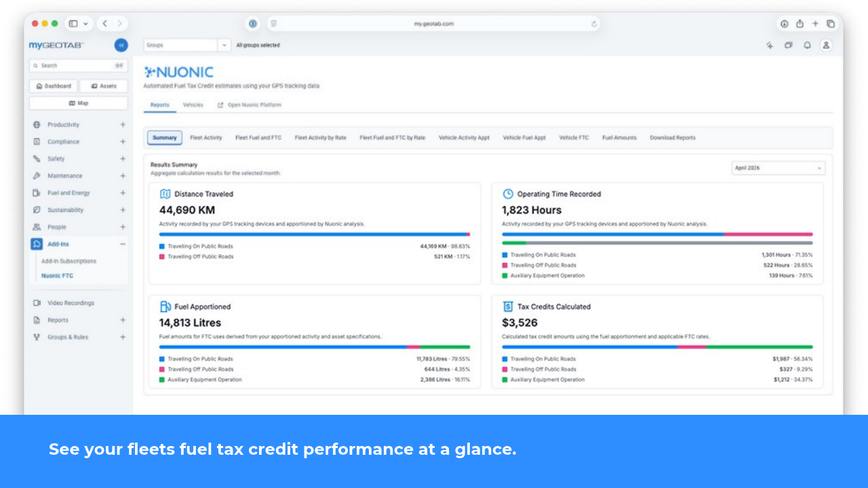The height and width of the screenshot is (488, 868).
Task: Click the Distance Traveled progress bar
Action: pos(315,235)
